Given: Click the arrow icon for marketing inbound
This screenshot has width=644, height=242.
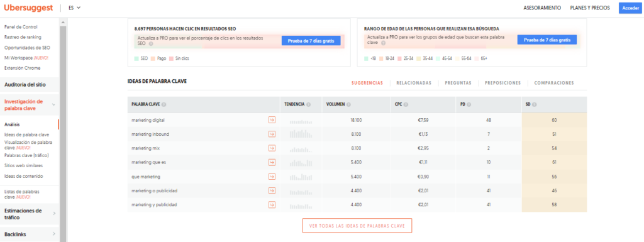Looking at the screenshot, I should (x=272, y=134).
